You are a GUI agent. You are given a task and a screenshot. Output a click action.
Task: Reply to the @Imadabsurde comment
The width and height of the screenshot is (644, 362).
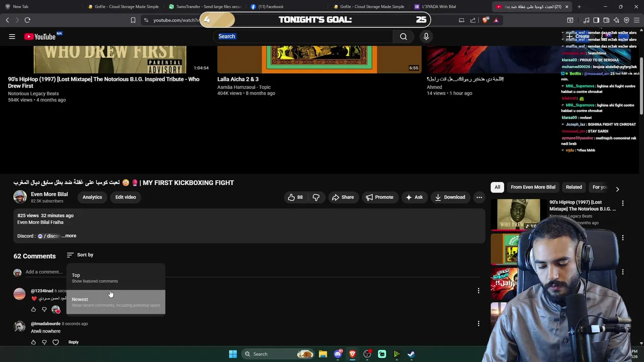(73, 342)
